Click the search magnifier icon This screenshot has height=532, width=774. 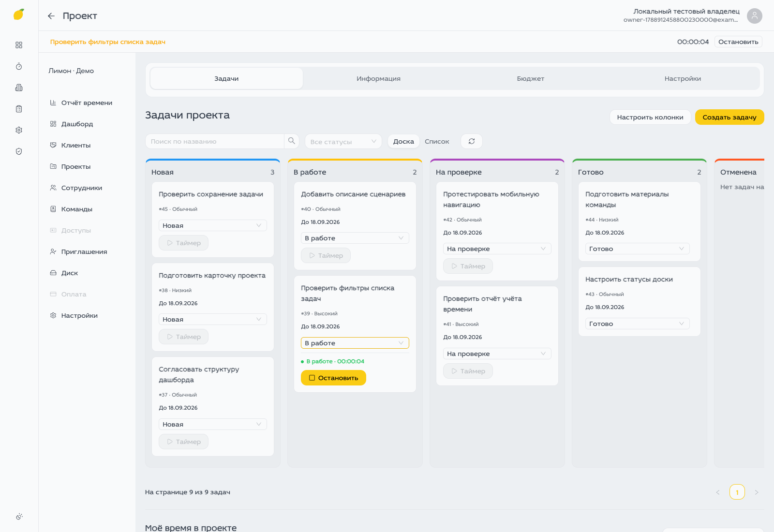click(x=292, y=141)
